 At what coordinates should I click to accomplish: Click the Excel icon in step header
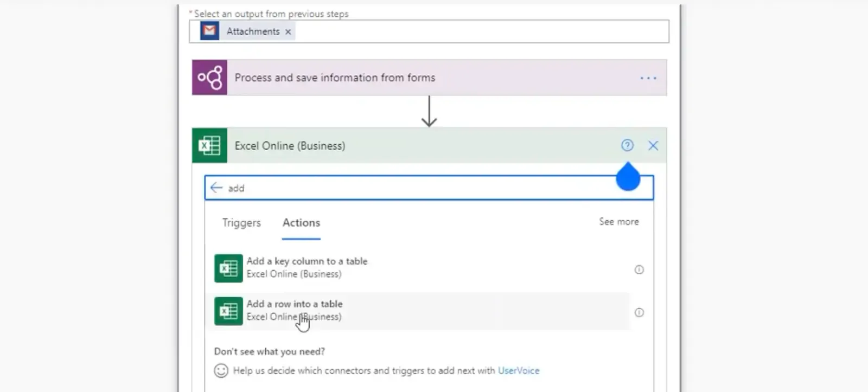point(209,145)
